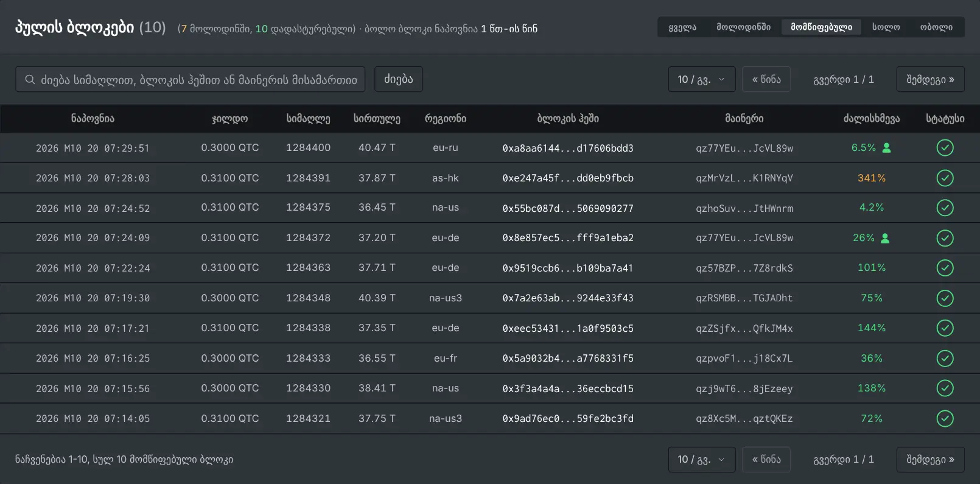Click the user icon beside the 6.5% luck value
Image resolution: width=980 pixels, height=484 pixels.
pyautogui.click(x=886, y=148)
